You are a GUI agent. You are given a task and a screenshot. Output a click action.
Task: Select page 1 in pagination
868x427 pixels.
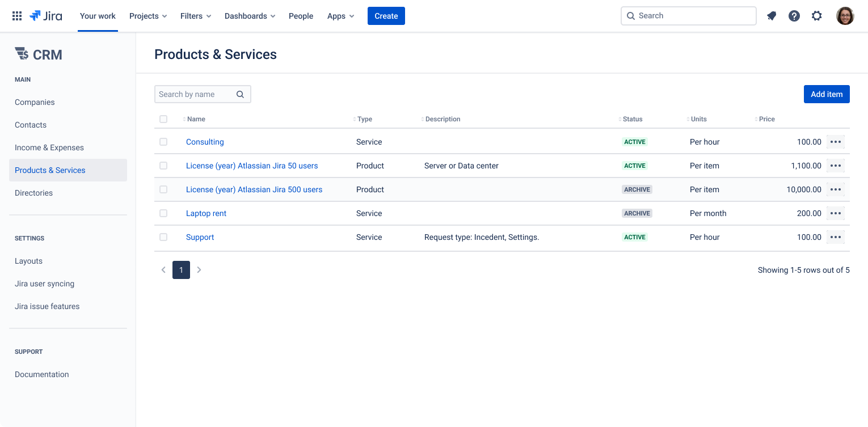click(x=181, y=270)
